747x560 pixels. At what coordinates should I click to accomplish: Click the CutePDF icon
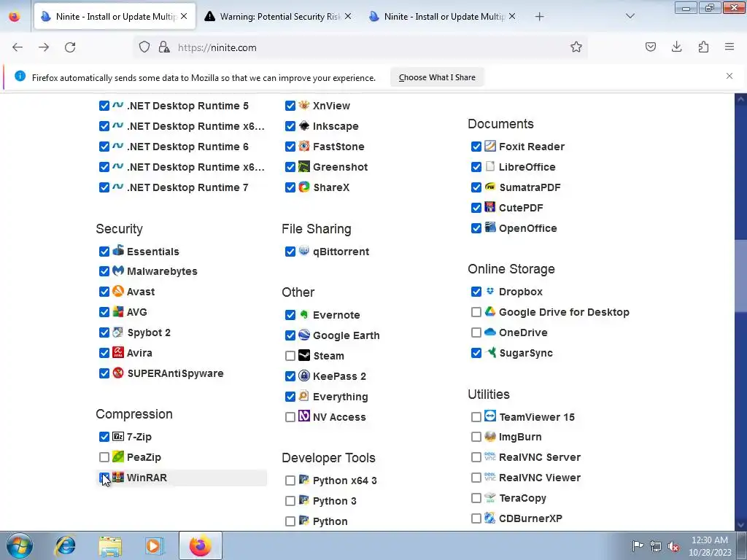click(489, 208)
